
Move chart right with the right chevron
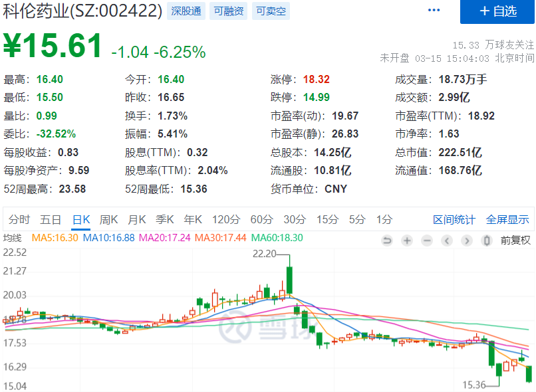[466, 241]
